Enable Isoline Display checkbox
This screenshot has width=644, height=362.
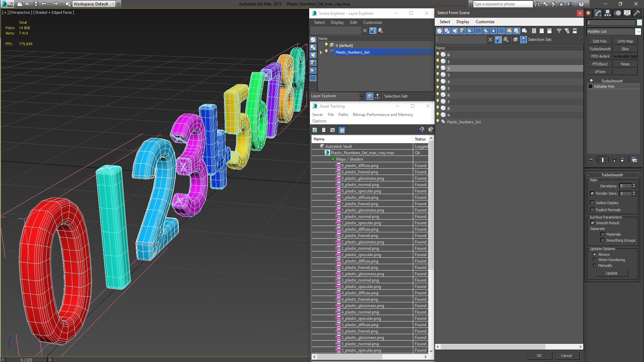(592, 203)
